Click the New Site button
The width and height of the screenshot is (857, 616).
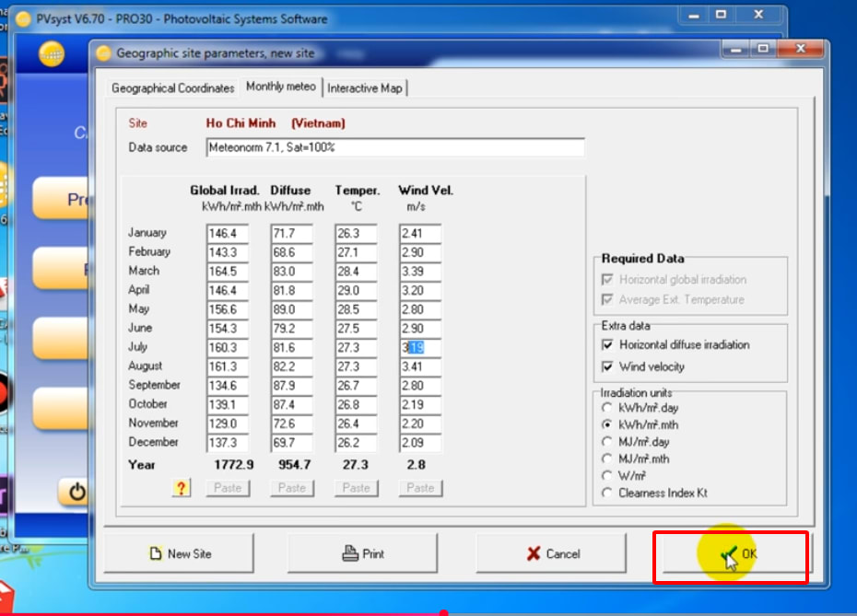point(179,553)
